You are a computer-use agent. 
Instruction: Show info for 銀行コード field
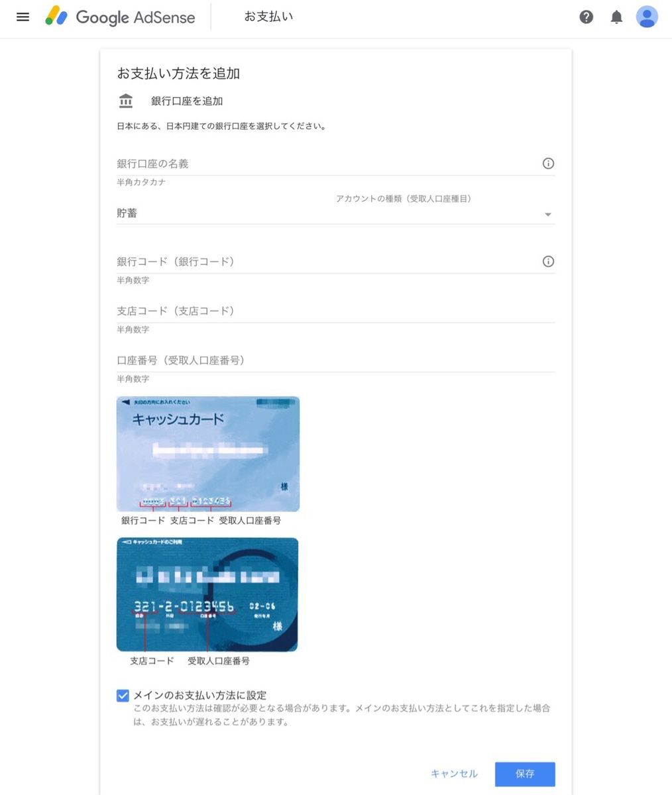[x=548, y=262]
